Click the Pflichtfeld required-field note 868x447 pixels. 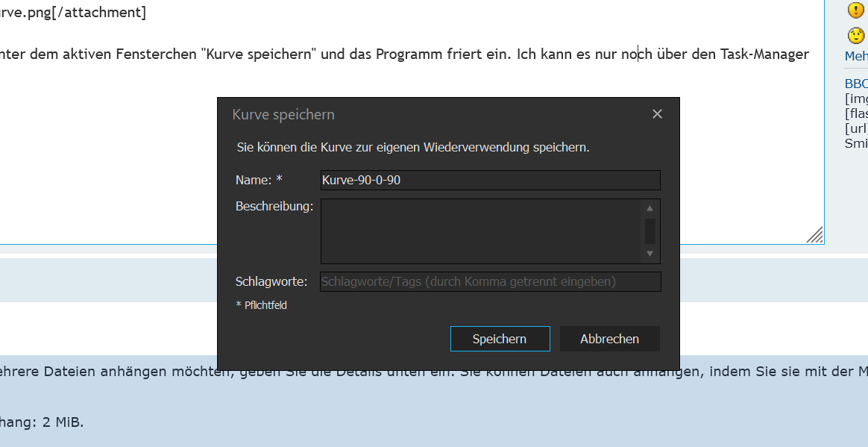pos(262,305)
